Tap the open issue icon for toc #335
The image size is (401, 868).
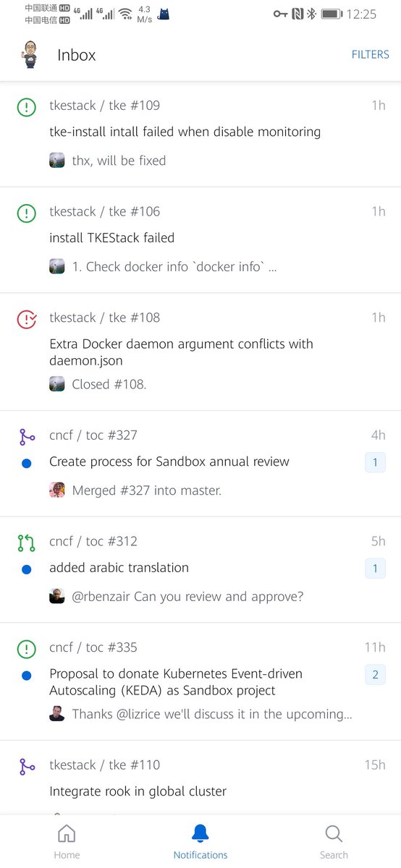tap(27, 649)
